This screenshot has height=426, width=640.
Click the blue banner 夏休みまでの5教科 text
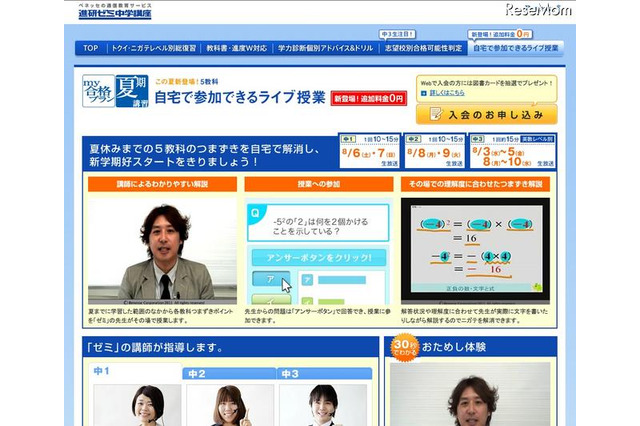coord(204,155)
